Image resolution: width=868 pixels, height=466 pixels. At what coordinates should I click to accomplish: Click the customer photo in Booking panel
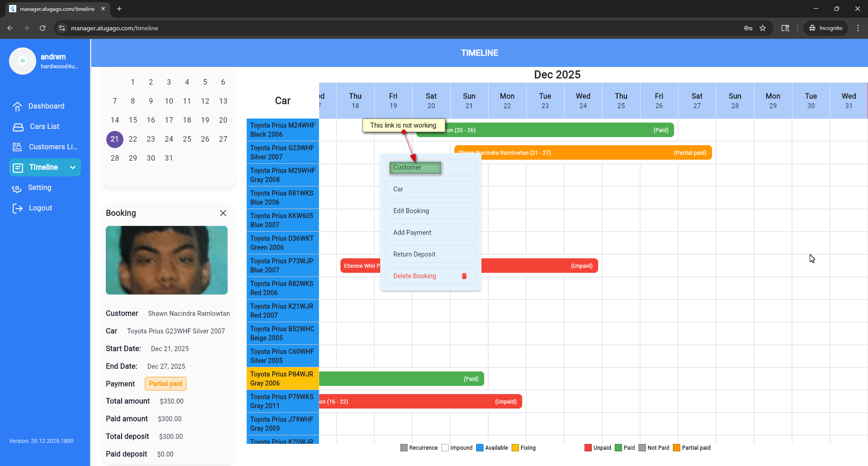[x=166, y=260]
